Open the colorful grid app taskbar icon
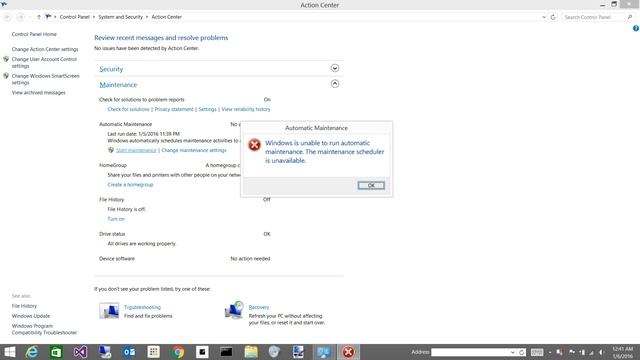This screenshot has width=640, height=360. [x=153, y=352]
